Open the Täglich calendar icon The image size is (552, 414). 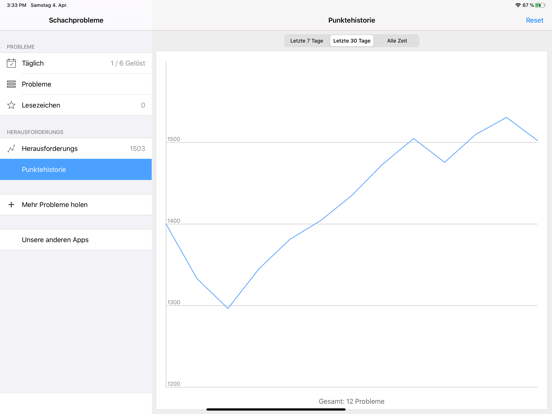(x=11, y=63)
